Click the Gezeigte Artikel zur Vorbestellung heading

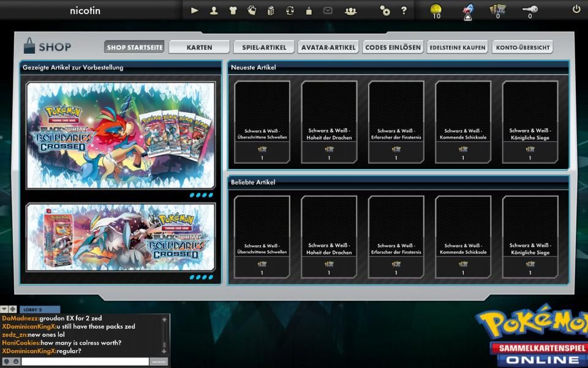coord(73,67)
